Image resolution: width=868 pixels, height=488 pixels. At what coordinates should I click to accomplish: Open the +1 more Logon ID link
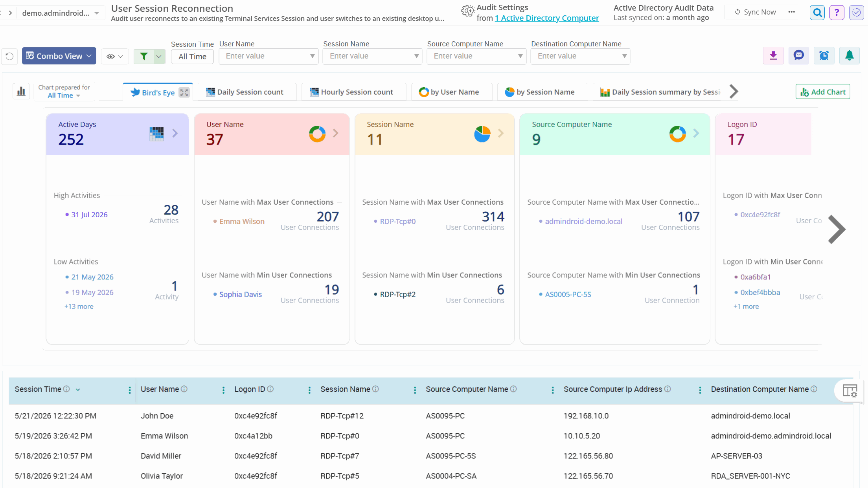746,306
